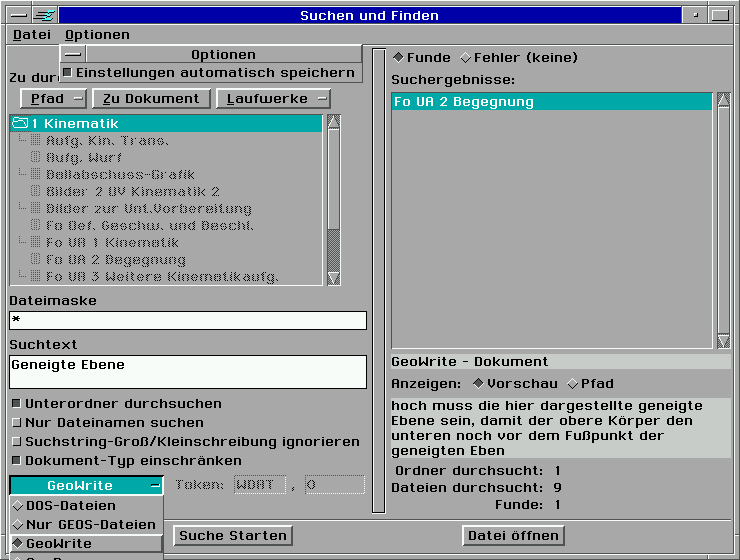The height and width of the screenshot is (560, 740).
Task: Click scroll down arrow of Suchergebnisse list
Action: tap(723, 341)
